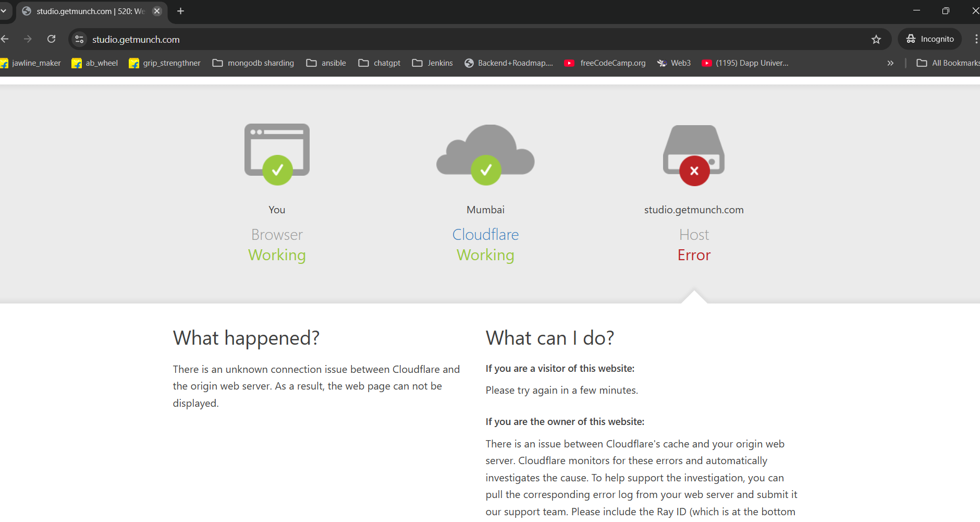Open Backend+Roadmap bookmark

[x=509, y=63]
